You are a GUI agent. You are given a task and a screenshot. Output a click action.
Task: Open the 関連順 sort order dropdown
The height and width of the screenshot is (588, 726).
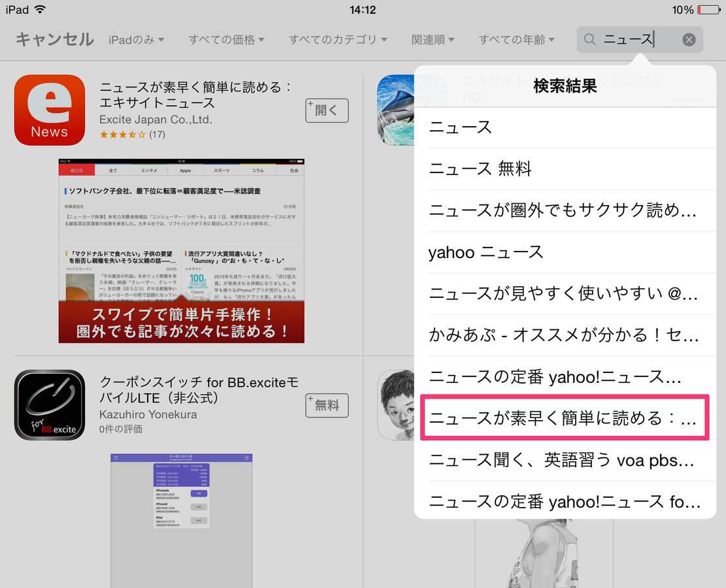click(433, 40)
